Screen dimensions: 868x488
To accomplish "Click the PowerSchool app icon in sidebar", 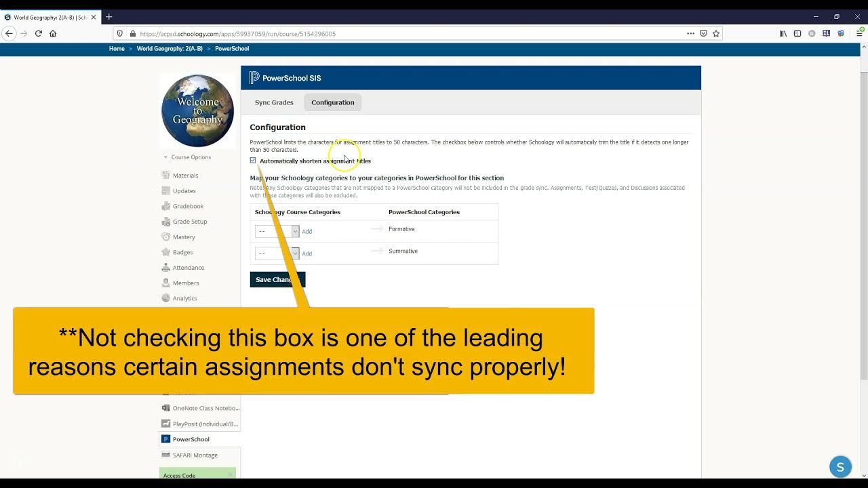I will (166, 439).
